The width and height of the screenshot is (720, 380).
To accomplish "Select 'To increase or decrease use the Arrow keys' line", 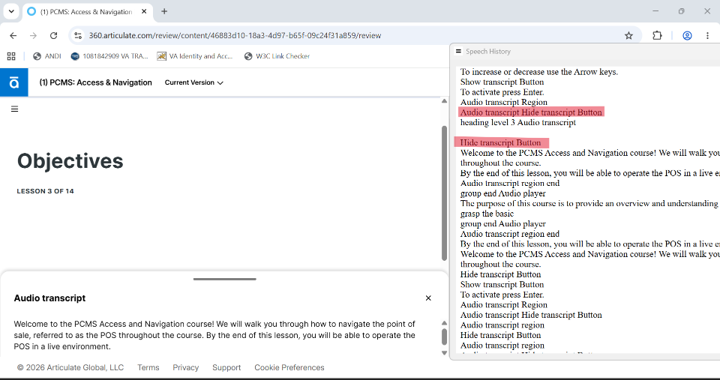I will [x=539, y=72].
